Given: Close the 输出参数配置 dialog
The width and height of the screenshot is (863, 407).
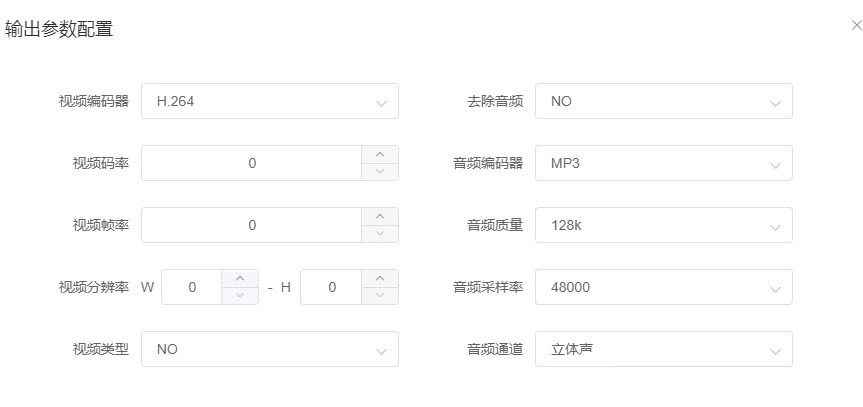Looking at the screenshot, I should 856,26.
